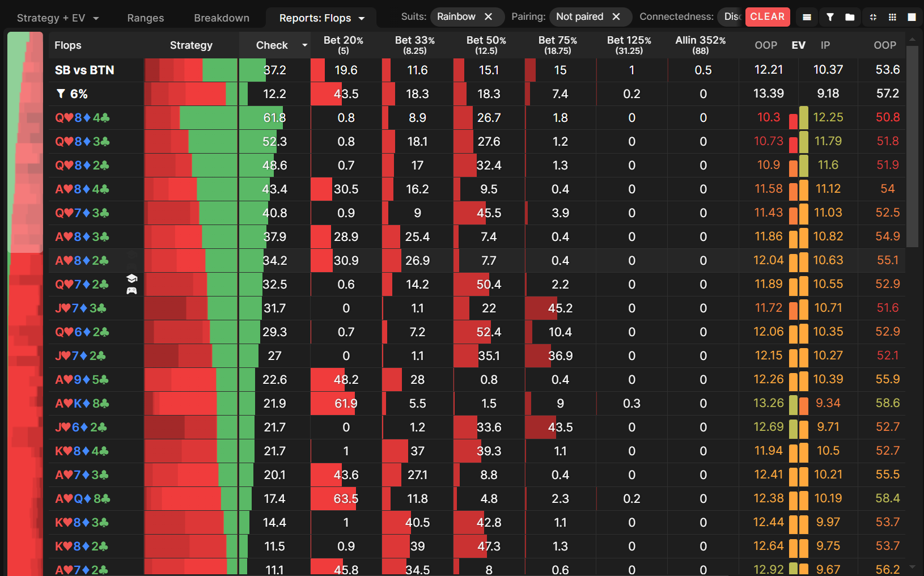Click the scroll down arrow at bottom right
This screenshot has height=576, width=924.
click(x=912, y=567)
